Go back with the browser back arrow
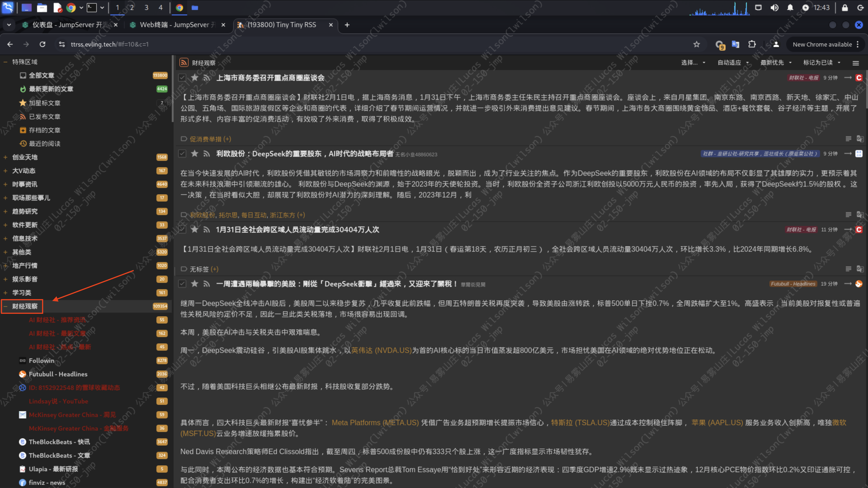868x488 pixels. click(10, 44)
